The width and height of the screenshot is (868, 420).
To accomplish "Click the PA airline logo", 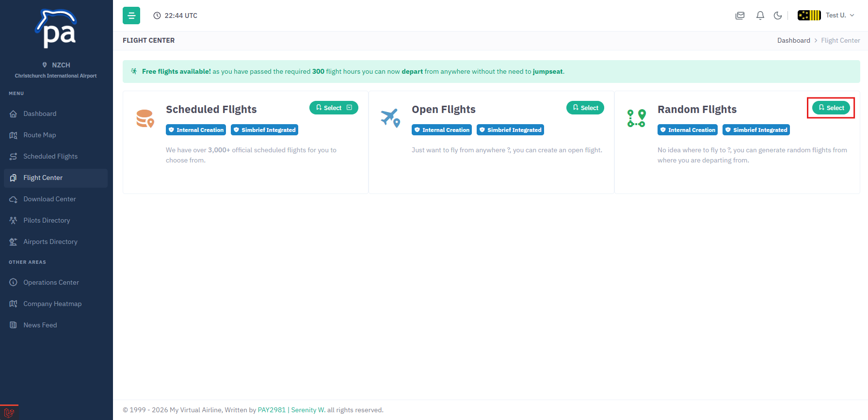I will 56,29.
